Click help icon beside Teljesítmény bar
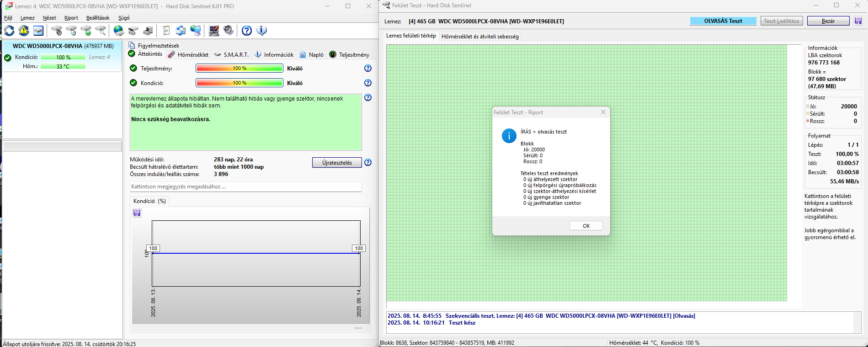 pyautogui.click(x=368, y=68)
